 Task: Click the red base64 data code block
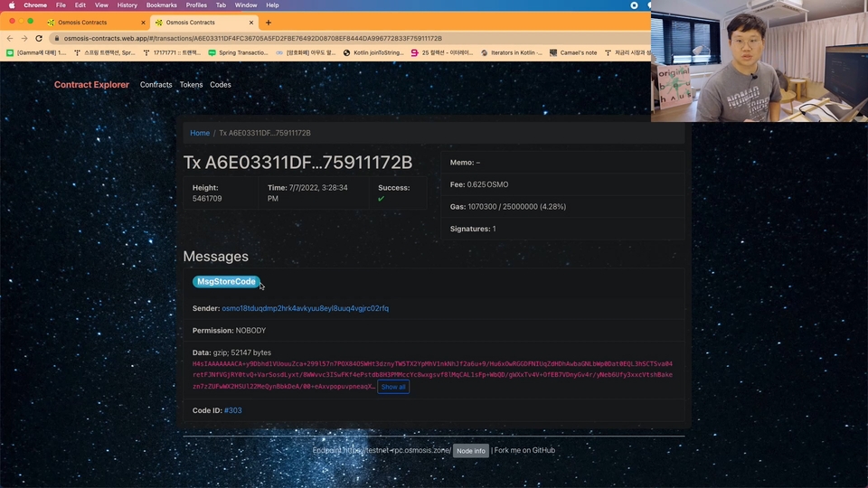pos(432,374)
